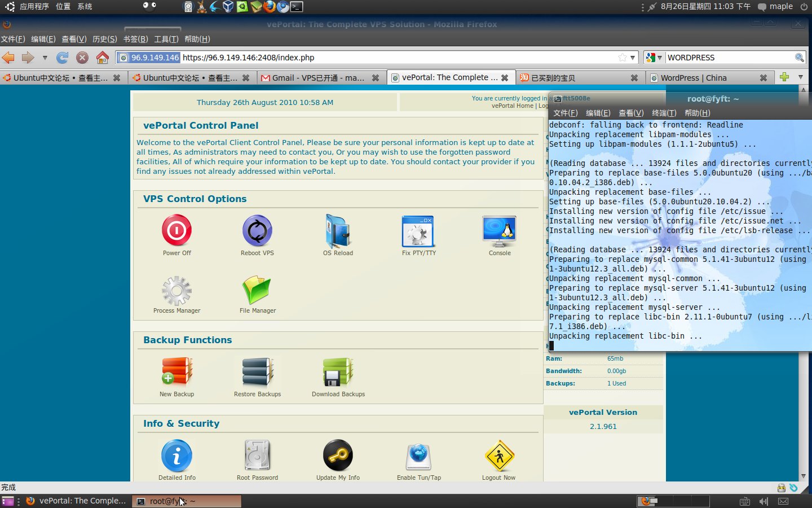Click the 65mb Ram value
This screenshot has width=812, height=508.
pos(615,358)
